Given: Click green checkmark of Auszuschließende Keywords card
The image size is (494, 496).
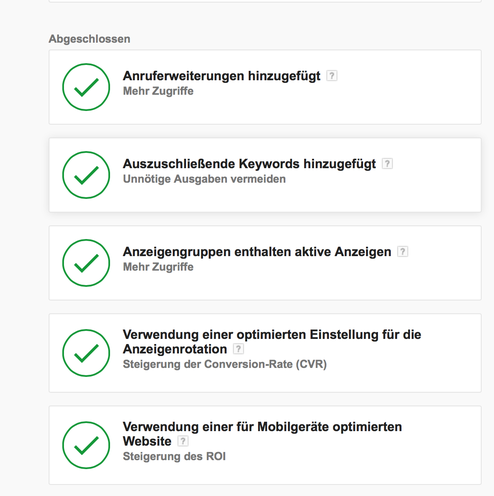Looking at the screenshot, I should [x=86, y=175].
